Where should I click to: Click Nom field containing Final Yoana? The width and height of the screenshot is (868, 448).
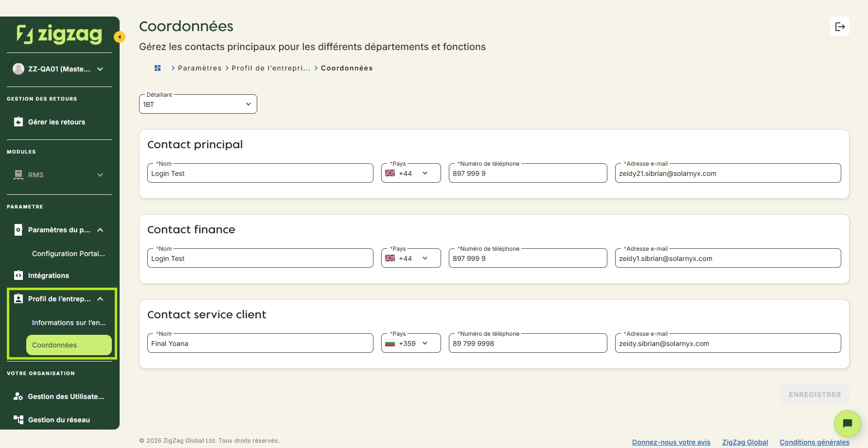260,343
